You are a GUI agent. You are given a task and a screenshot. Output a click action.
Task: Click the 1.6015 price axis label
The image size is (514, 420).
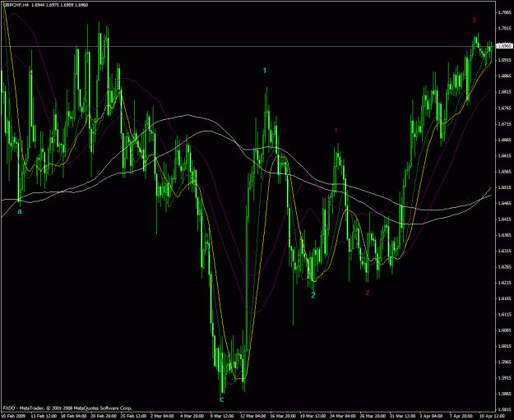[x=504, y=346]
